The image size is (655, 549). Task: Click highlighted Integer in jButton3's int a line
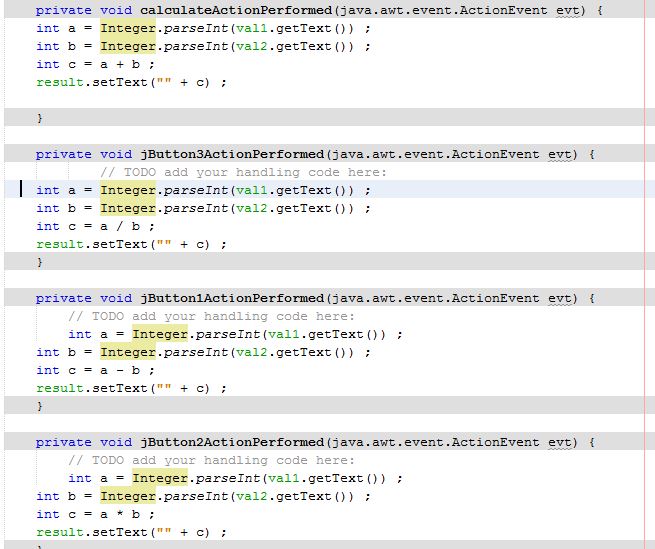pyautogui.click(x=128, y=191)
